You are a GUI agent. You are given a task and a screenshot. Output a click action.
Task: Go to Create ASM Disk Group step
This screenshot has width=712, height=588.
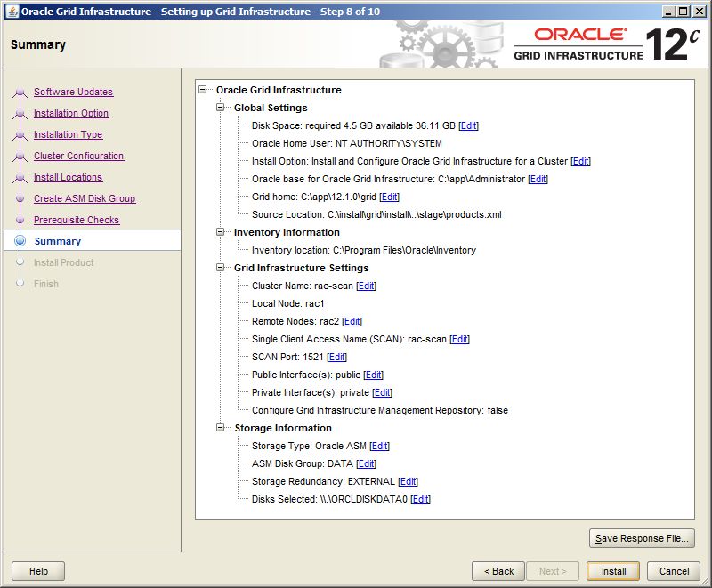tap(85, 198)
